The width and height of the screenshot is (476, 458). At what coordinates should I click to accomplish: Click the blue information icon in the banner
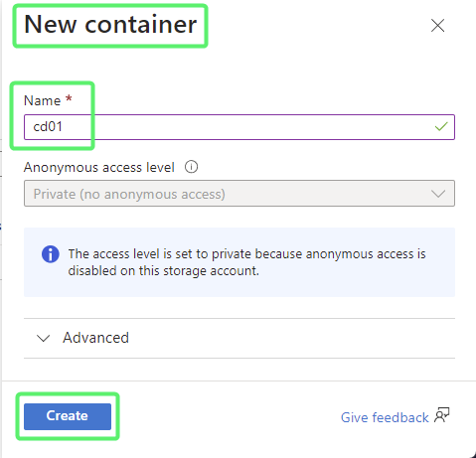51,254
